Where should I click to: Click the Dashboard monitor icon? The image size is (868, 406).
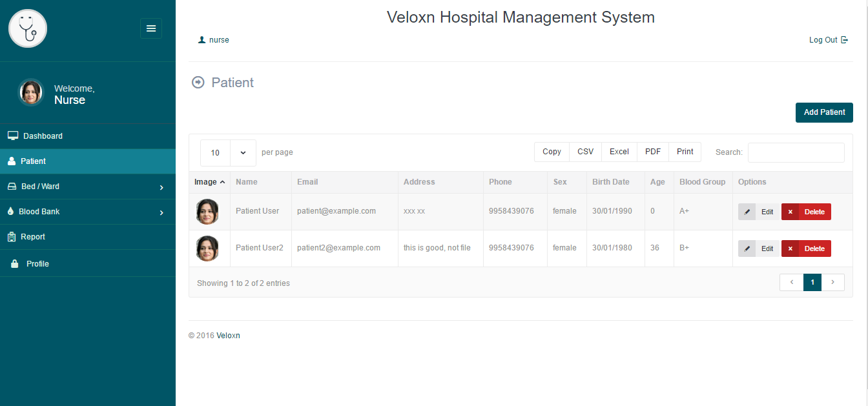point(13,136)
